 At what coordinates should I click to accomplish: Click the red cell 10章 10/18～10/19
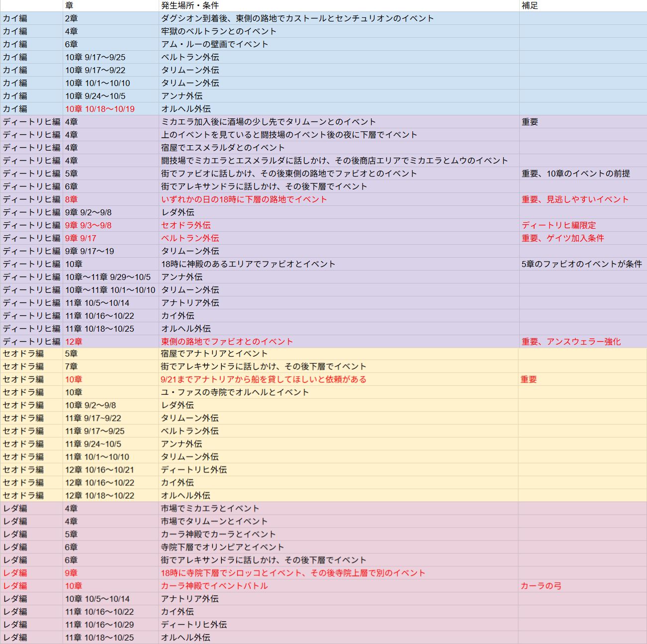[110, 109]
